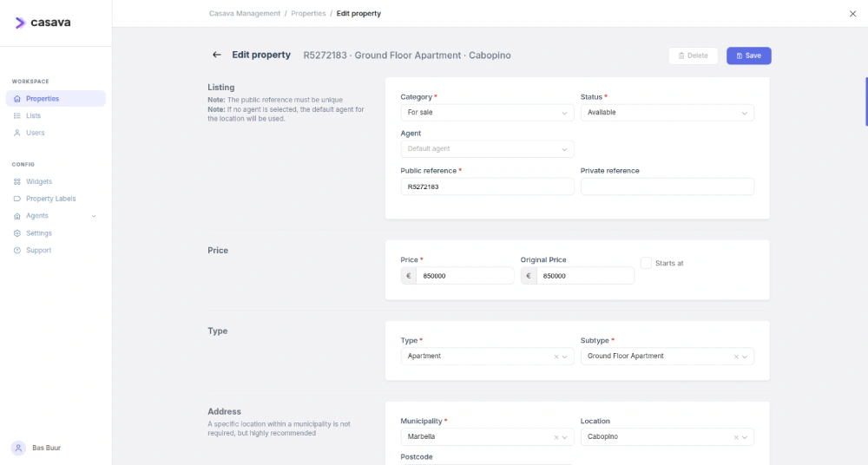Click the Private reference input field

(x=667, y=187)
